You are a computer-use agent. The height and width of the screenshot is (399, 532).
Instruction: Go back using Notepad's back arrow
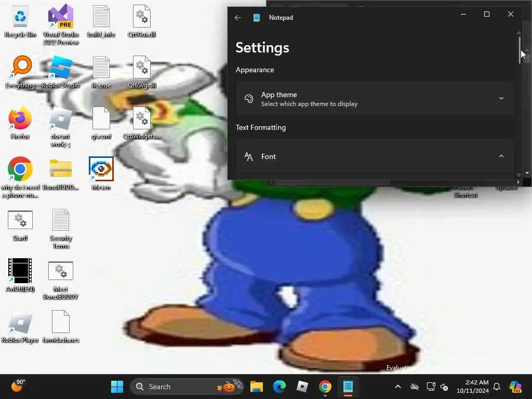tap(237, 18)
